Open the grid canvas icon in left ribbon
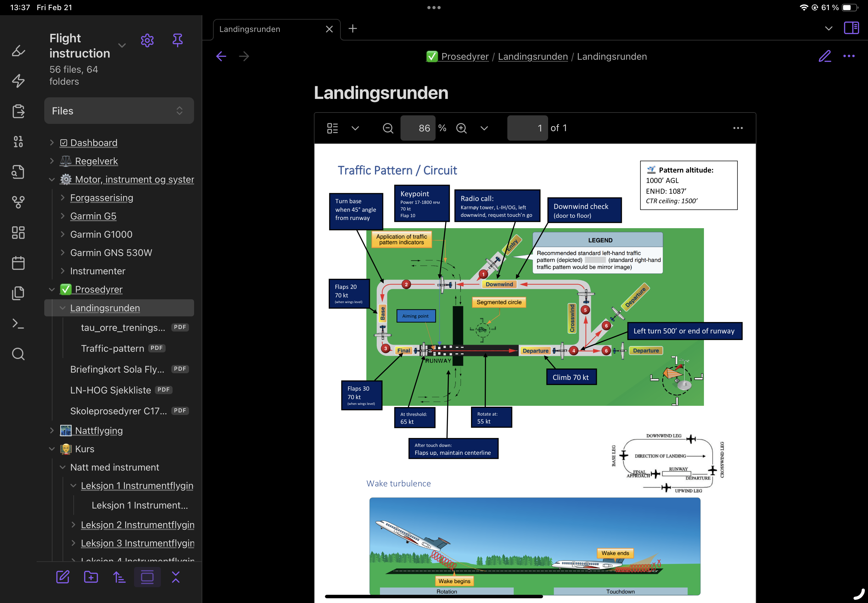The image size is (868, 603). point(18,232)
